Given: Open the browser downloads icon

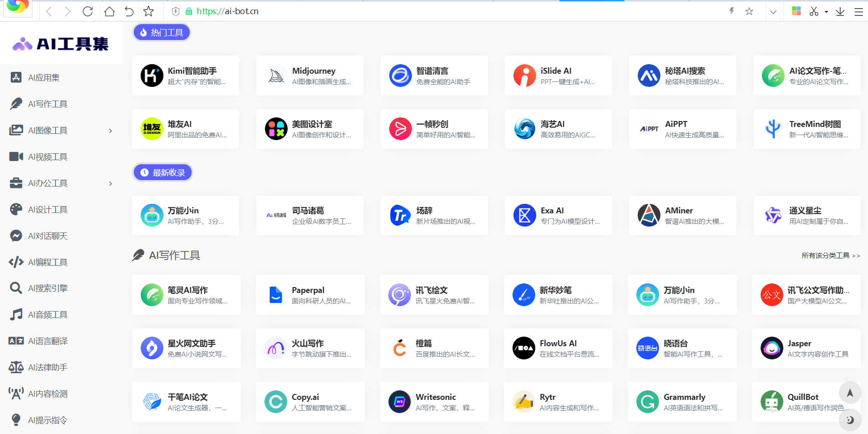Looking at the screenshot, I should [x=840, y=11].
